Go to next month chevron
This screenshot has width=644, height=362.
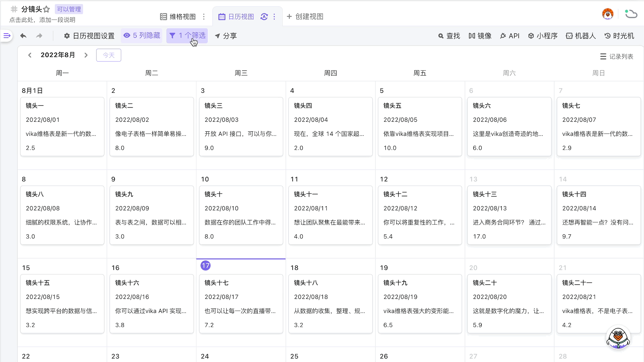[86, 55]
